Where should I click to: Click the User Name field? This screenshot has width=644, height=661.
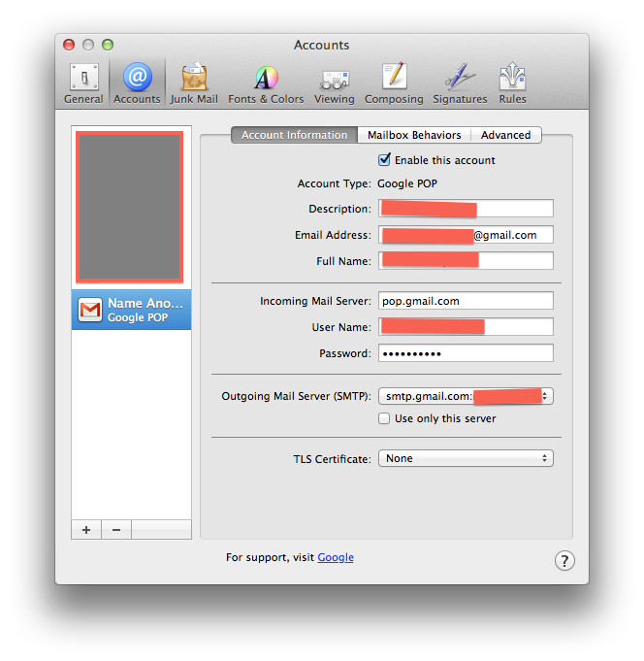point(466,327)
